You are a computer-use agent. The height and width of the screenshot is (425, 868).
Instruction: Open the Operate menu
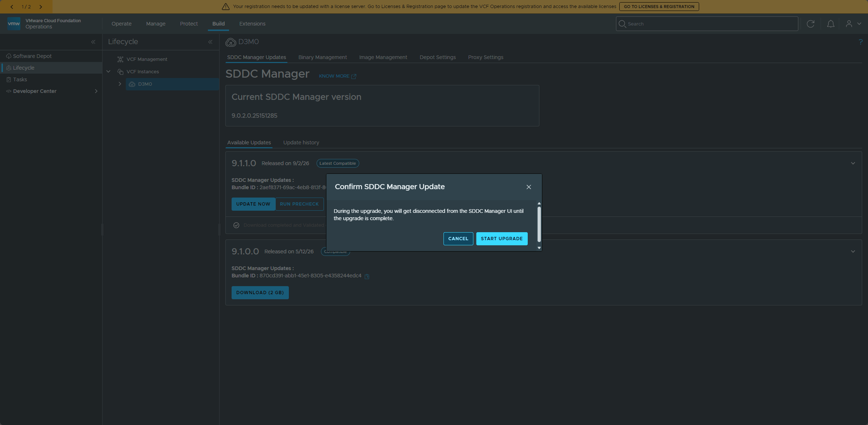121,24
